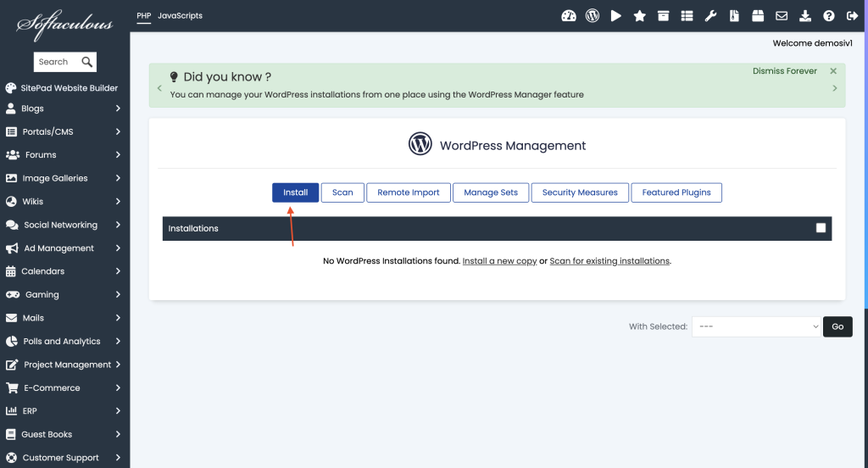Screen dimensions: 868x468
Task: Dismiss the Did you know tip with X
Action: coord(833,71)
